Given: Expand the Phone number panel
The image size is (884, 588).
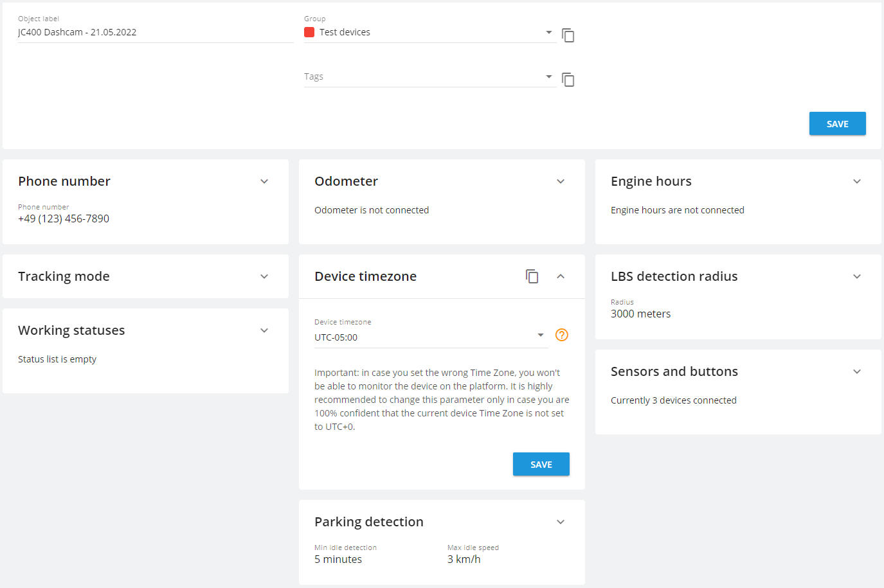Looking at the screenshot, I should pyautogui.click(x=264, y=181).
